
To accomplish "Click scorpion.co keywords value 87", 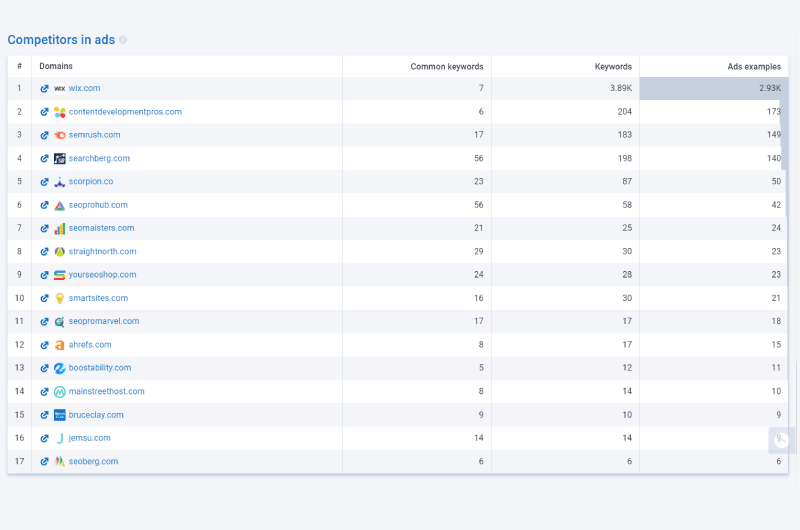I will 627,181.
